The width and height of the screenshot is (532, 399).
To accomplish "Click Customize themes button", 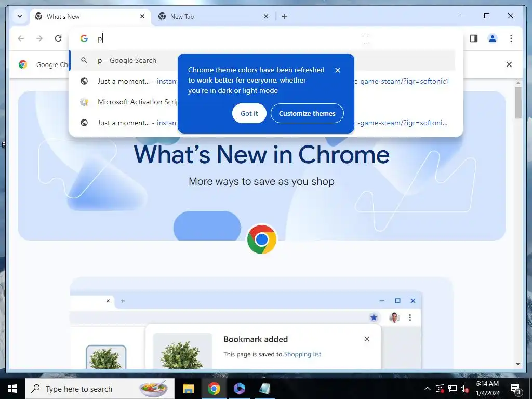I will pyautogui.click(x=307, y=113).
